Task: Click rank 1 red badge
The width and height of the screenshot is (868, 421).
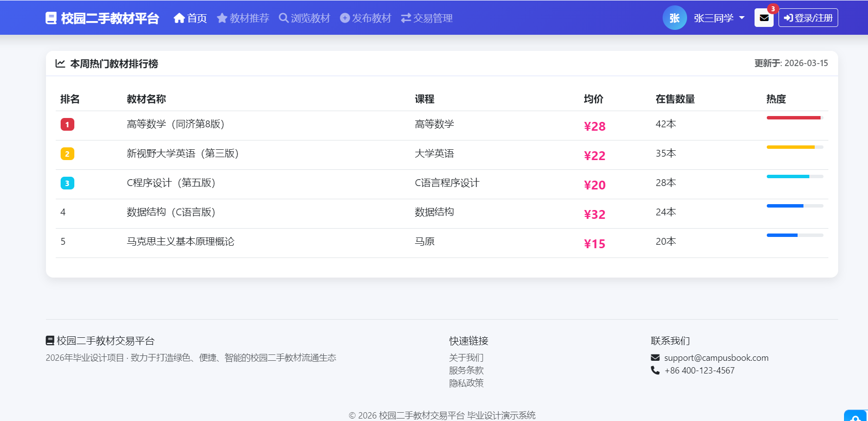Action: pyautogui.click(x=67, y=124)
